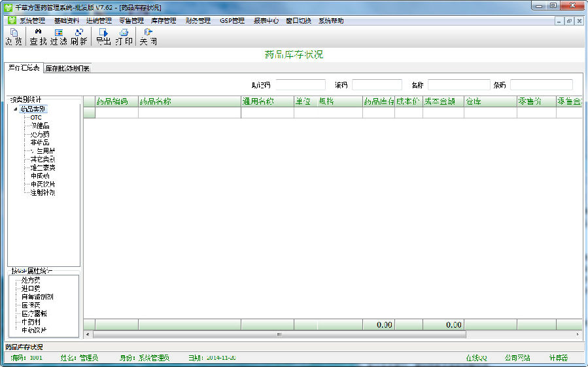The width and height of the screenshot is (588, 367).
Task: Select 中药材 in the GSP attribute list
Action: tap(31, 322)
